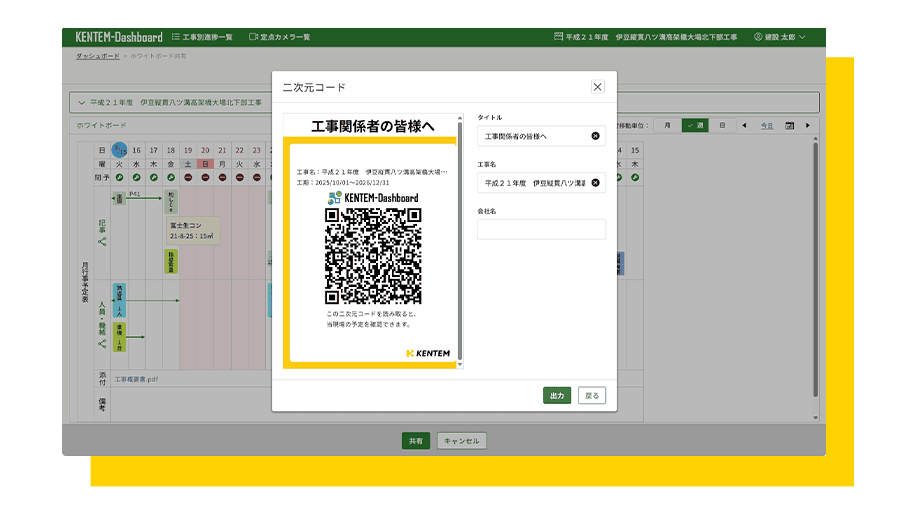
Task: Click the closed status icon for day 19
Action: (x=188, y=178)
